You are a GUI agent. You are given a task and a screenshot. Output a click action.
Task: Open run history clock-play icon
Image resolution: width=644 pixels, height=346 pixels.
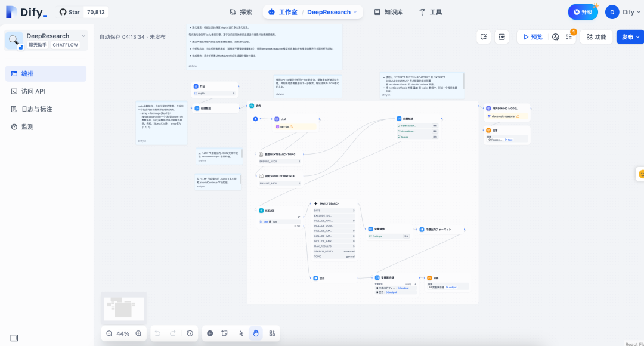tap(555, 36)
